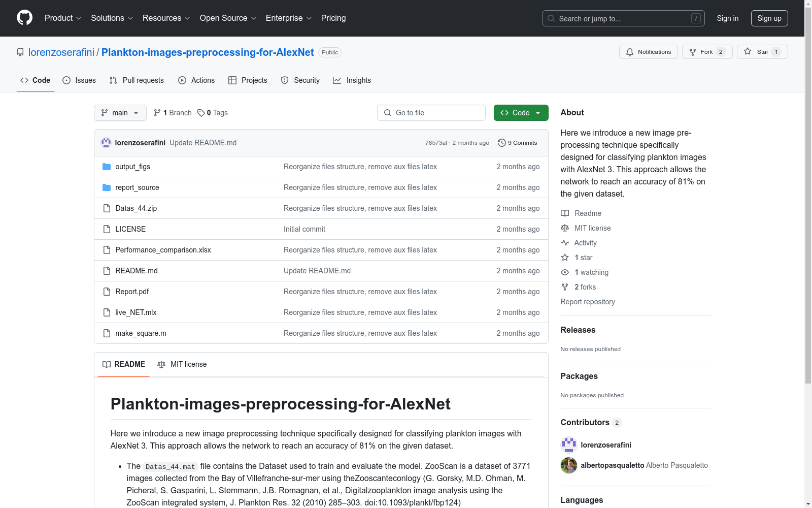Open the Enterprise dropdown menu
The image size is (812, 508).
(289, 18)
